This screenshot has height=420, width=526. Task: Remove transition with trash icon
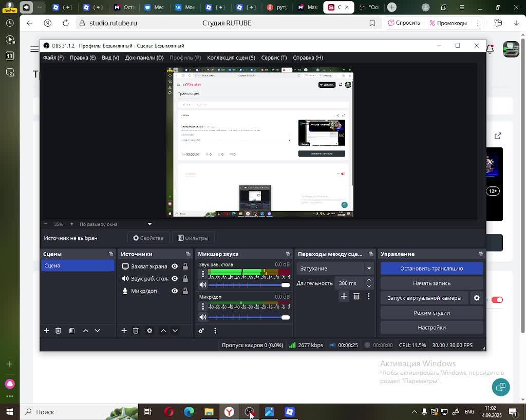356,296
